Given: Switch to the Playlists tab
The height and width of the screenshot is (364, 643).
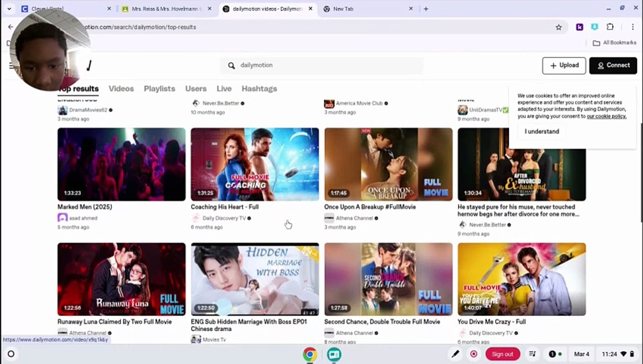Looking at the screenshot, I should [x=159, y=88].
